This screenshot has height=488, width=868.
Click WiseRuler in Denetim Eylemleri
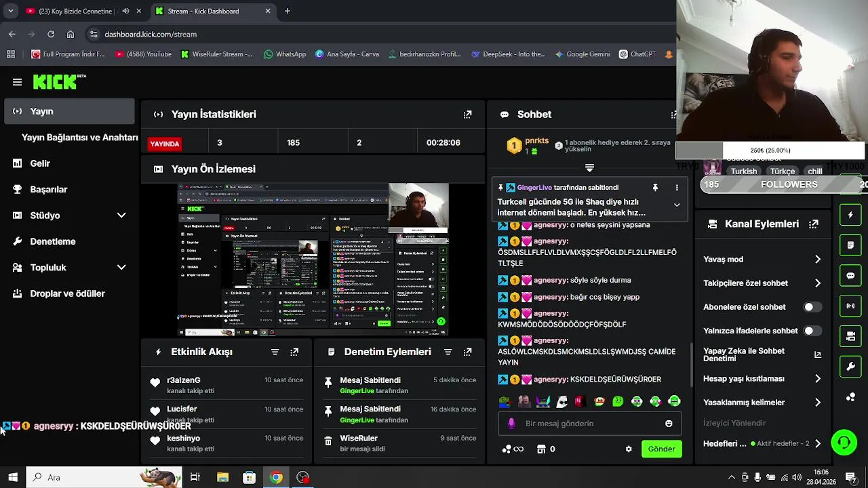point(359,439)
